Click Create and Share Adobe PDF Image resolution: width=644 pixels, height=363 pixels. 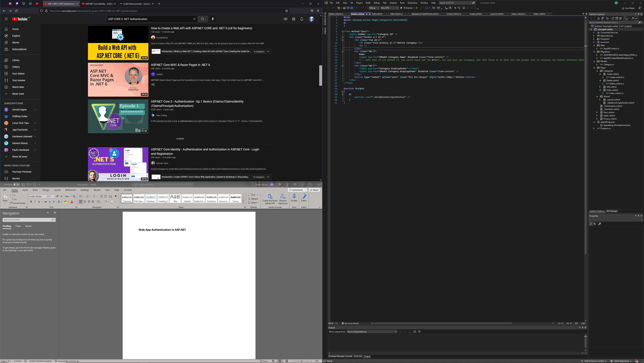click(270, 199)
